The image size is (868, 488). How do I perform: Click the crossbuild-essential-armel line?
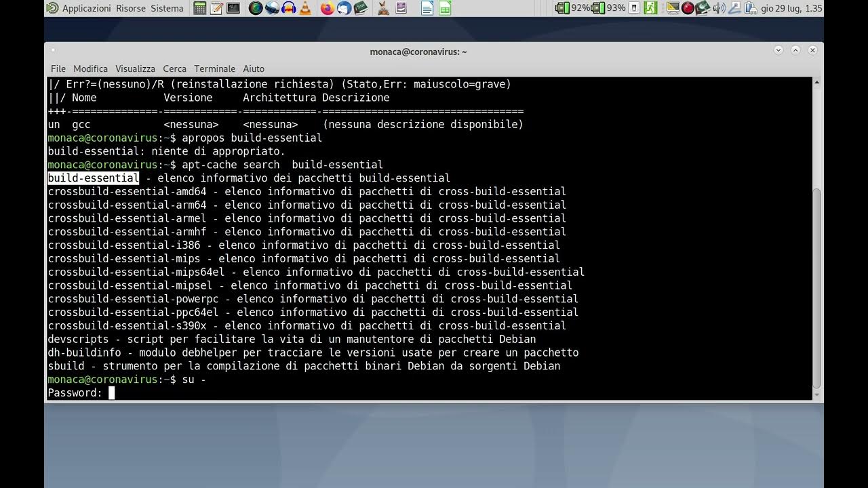tap(307, 218)
